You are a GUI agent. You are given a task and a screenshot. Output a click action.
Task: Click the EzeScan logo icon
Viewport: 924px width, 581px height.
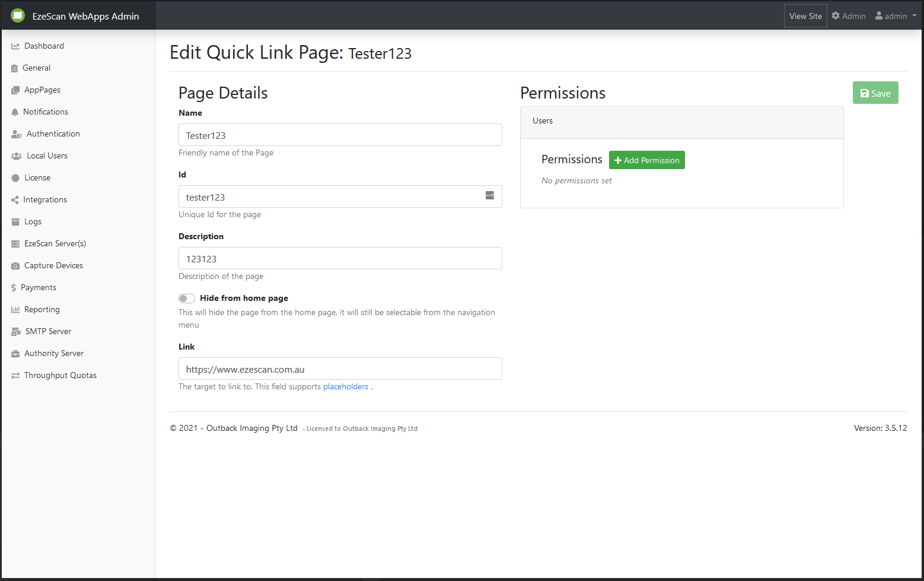(18, 16)
